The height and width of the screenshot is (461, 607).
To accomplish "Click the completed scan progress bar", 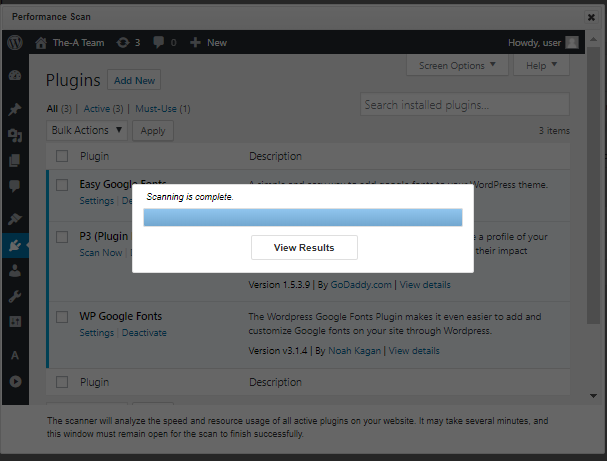I will 303,218.
